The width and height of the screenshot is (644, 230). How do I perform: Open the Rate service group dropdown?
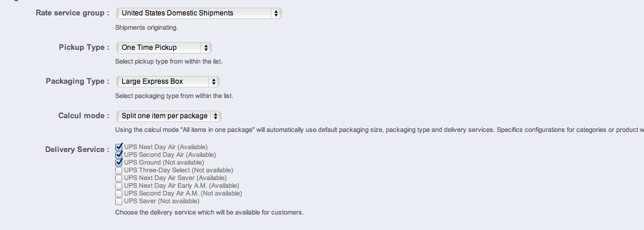pos(199,13)
